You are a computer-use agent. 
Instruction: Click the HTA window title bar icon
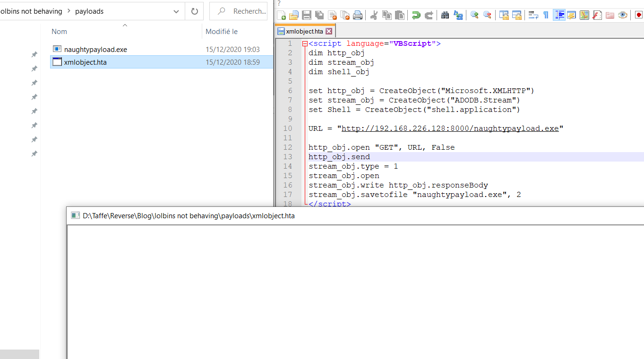pyautogui.click(x=75, y=215)
